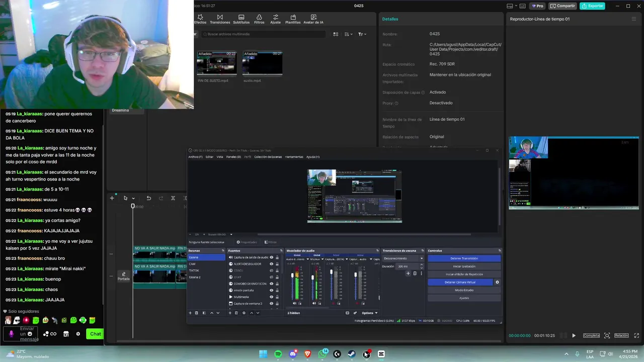Toggle visibility of emote pantalla source

[271, 290]
